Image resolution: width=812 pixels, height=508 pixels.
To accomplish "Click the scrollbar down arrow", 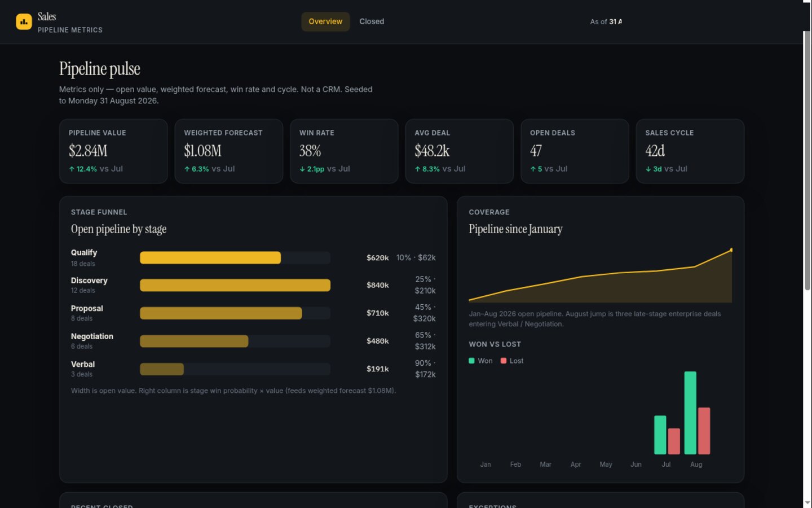I will point(807,502).
